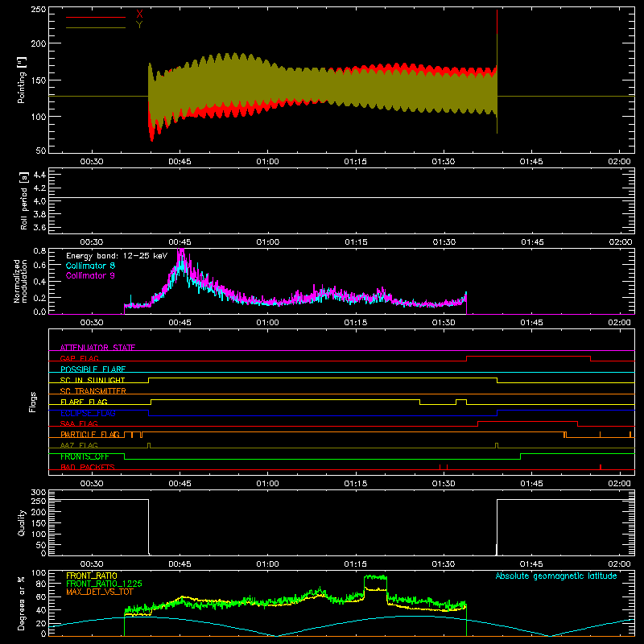Click the Normalized modulation axis title
The height and width of the screenshot is (644, 644).
[x=20, y=281]
